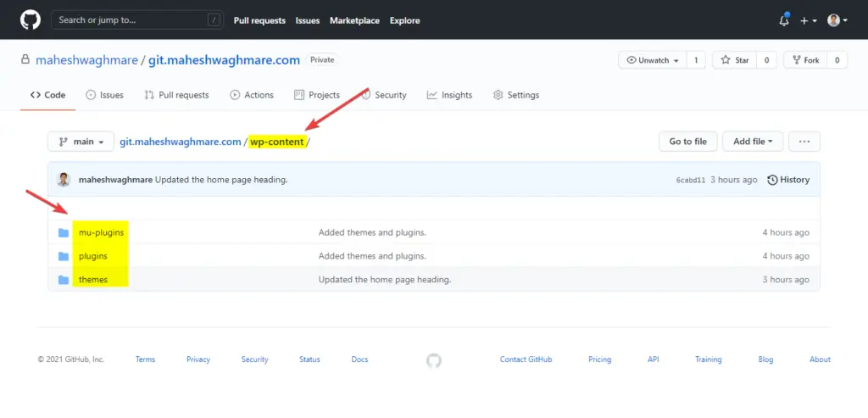Click the themes folder icon
The image size is (868, 418).
[x=64, y=280]
